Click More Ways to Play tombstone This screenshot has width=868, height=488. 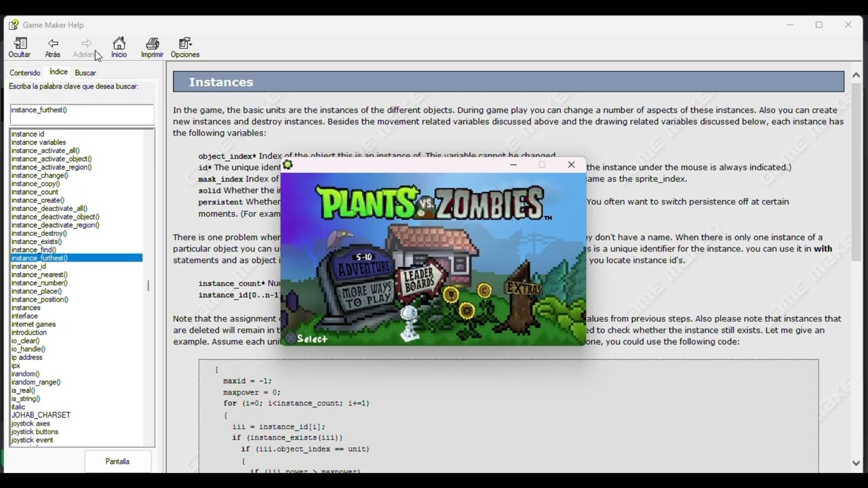[368, 296]
